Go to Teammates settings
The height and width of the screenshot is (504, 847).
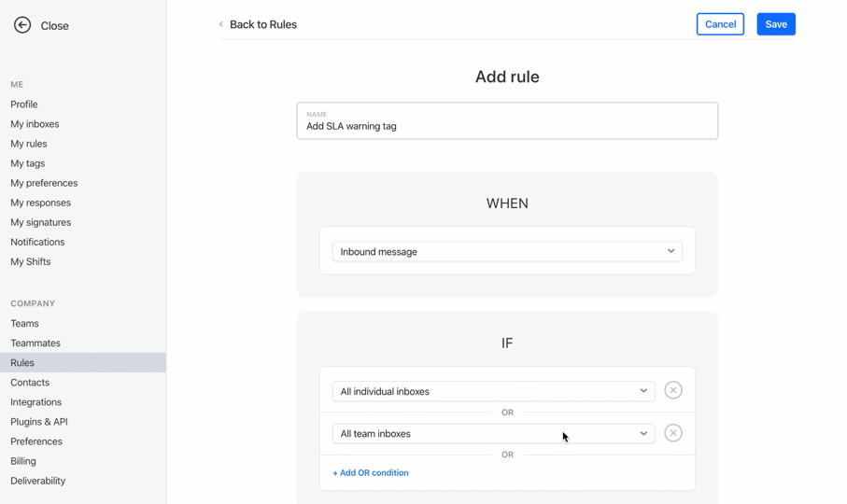click(35, 343)
